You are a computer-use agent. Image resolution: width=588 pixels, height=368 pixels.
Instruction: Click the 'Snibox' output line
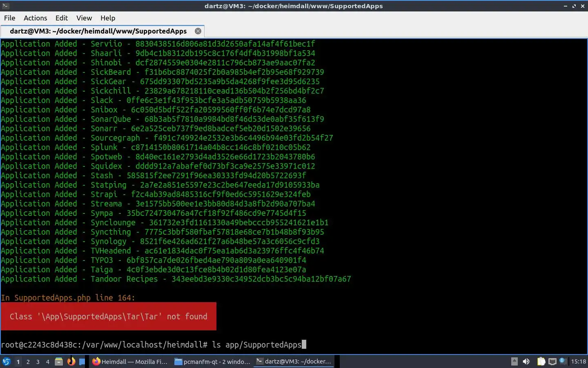156,110
